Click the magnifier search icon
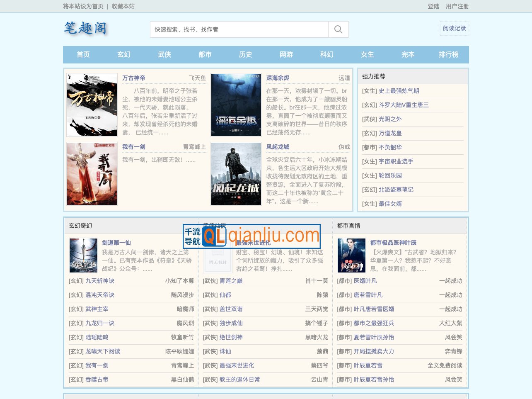Viewport: 532px width, 399px height. tap(338, 29)
